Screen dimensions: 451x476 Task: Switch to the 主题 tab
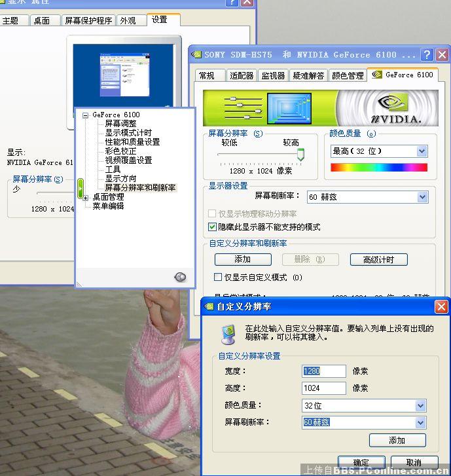[14, 20]
